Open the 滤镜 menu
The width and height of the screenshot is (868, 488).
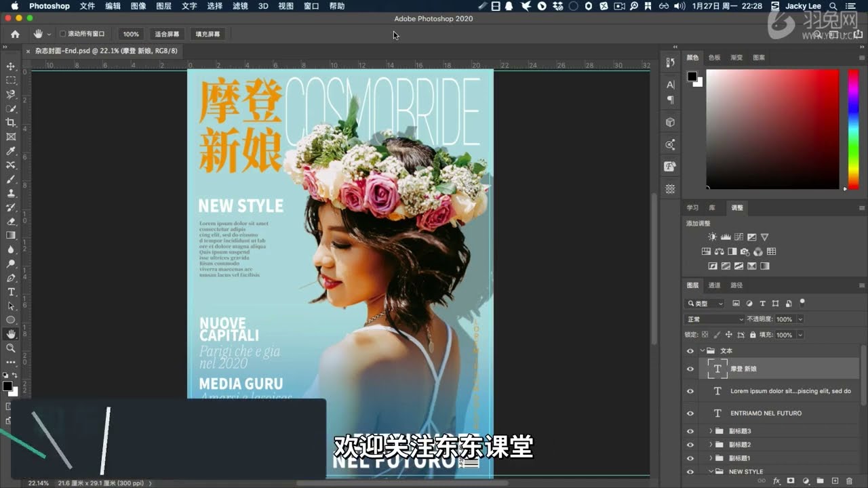click(x=240, y=6)
